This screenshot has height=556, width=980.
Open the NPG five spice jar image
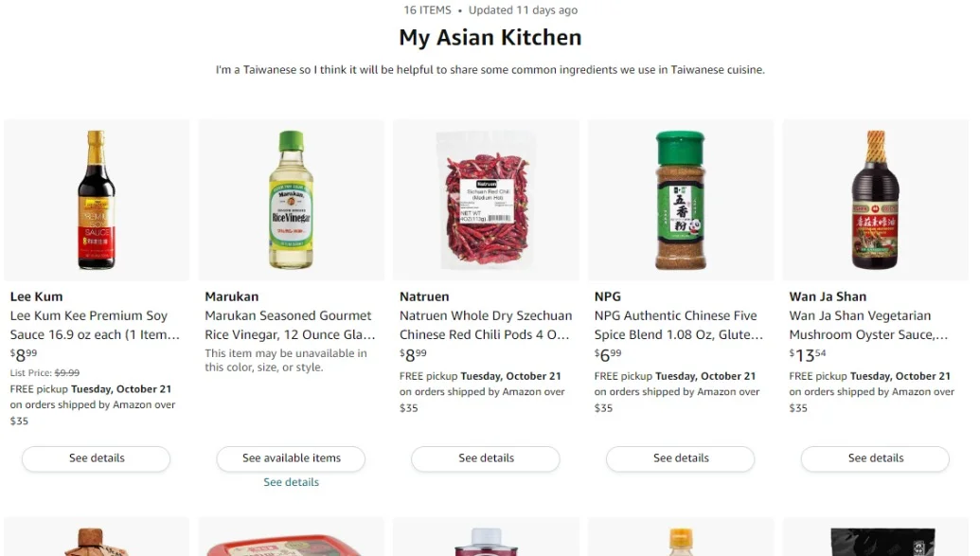point(681,200)
